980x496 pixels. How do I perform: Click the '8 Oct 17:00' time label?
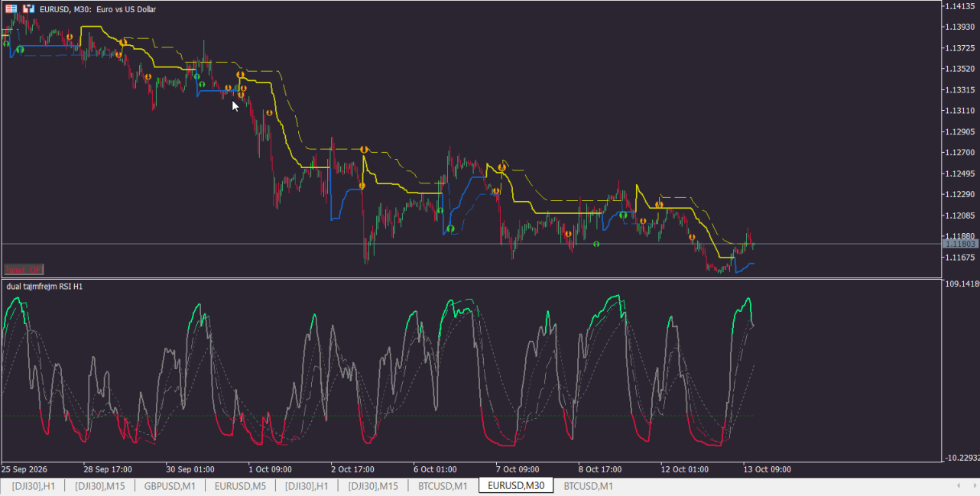click(600, 469)
